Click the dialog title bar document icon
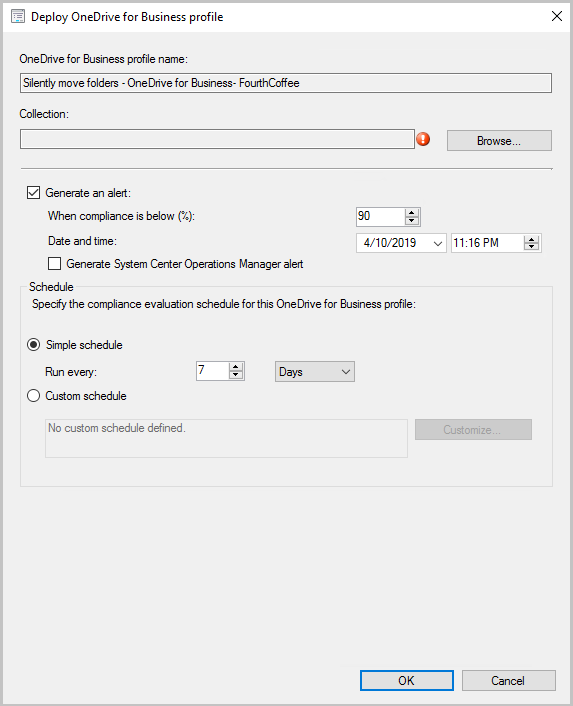Image resolution: width=573 pixels, height=706 pixels. pos(18,17)
